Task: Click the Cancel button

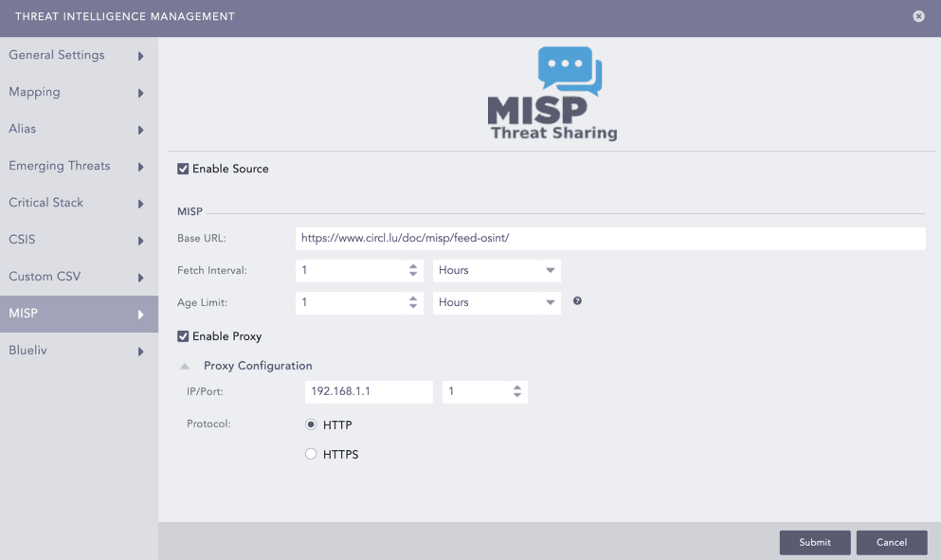Action: 891,542
